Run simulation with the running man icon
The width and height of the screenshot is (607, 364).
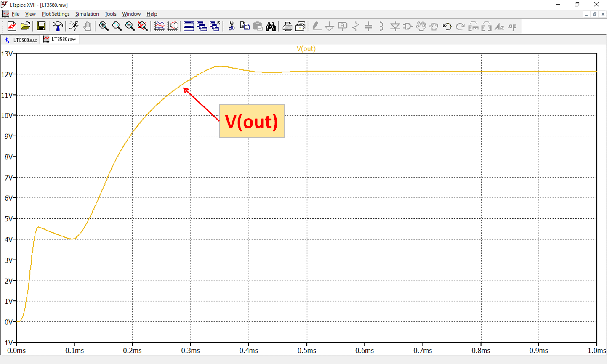[x=74, y=27]
